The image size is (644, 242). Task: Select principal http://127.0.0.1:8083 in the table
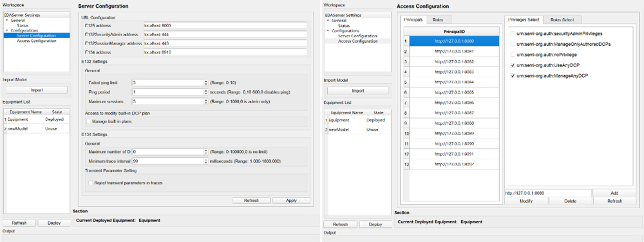pyautogui.click(x=455, y=72)
